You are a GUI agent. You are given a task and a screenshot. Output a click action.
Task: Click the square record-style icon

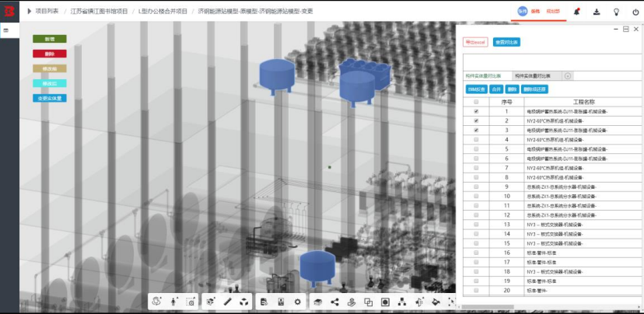point(385,302)
